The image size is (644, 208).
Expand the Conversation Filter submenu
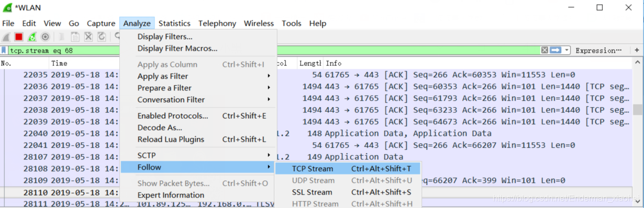[x=198, y=99]
